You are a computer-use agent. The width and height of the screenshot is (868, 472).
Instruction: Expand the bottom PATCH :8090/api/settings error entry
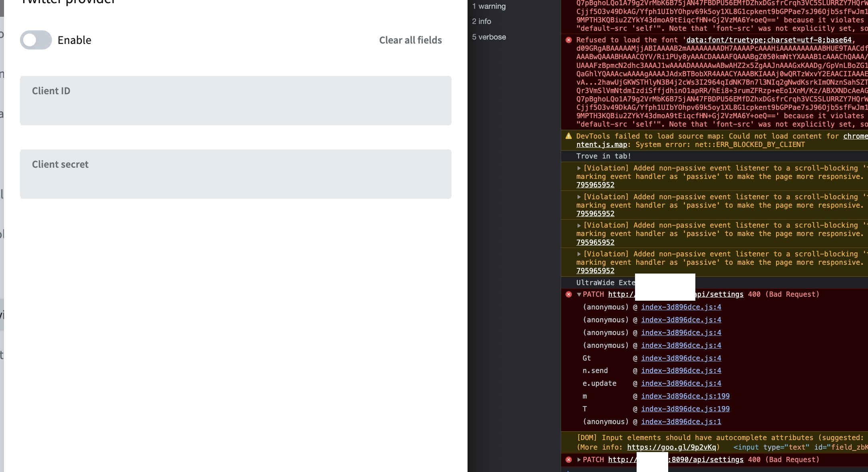[578, 460]
